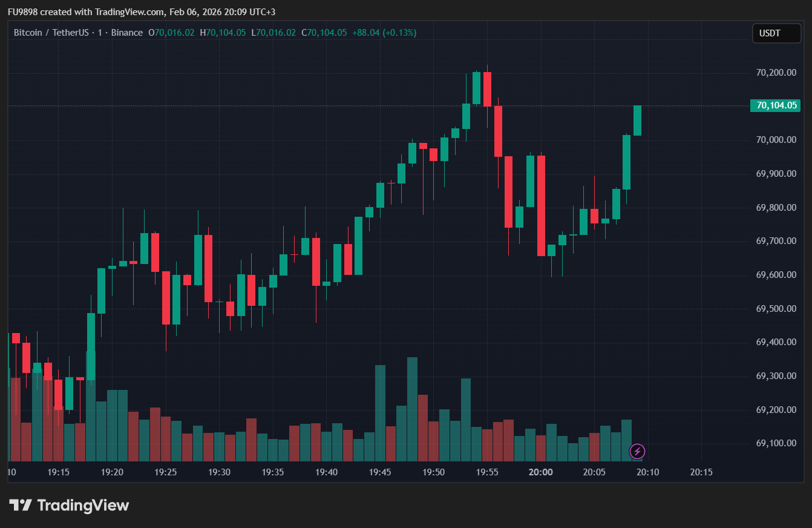Image resolution: width=812 pixels, height=528 pixels.
Task: Click the 19:30 time axis label
Action: [x=219, y=472]
